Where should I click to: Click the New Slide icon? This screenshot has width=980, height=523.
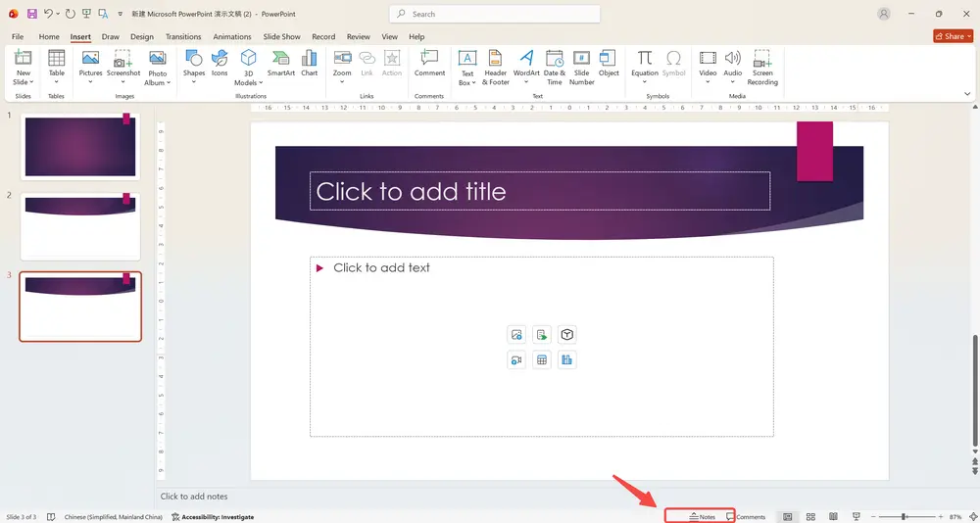[24, 58]
